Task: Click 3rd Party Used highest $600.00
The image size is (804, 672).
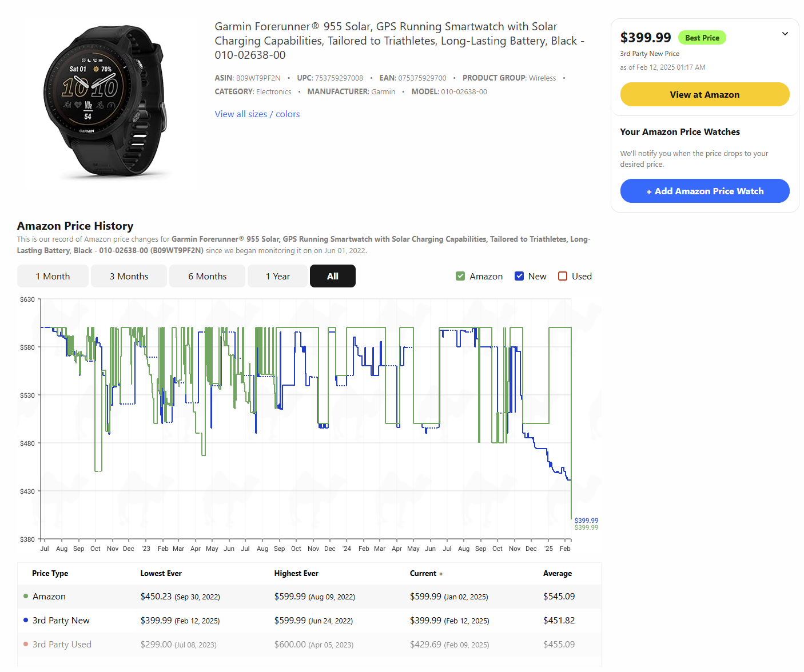Action: (290, 644)
